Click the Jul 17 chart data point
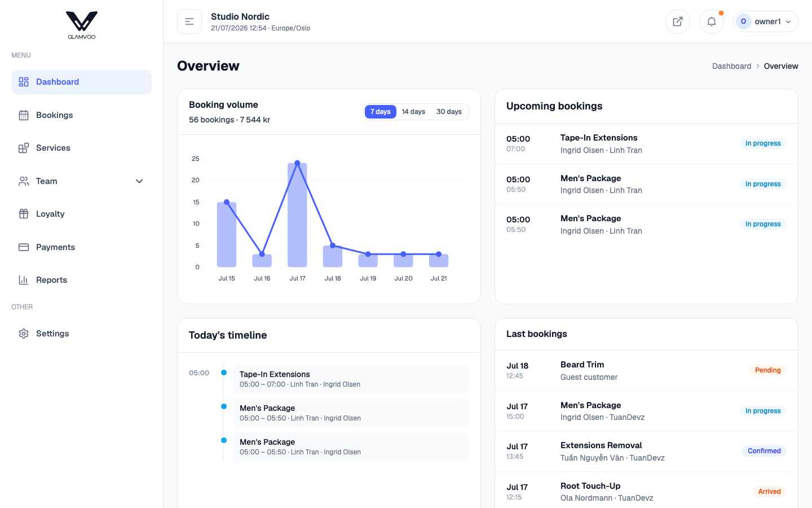The height and width of the screenshot is (508, 812). [x=297, y=163]
